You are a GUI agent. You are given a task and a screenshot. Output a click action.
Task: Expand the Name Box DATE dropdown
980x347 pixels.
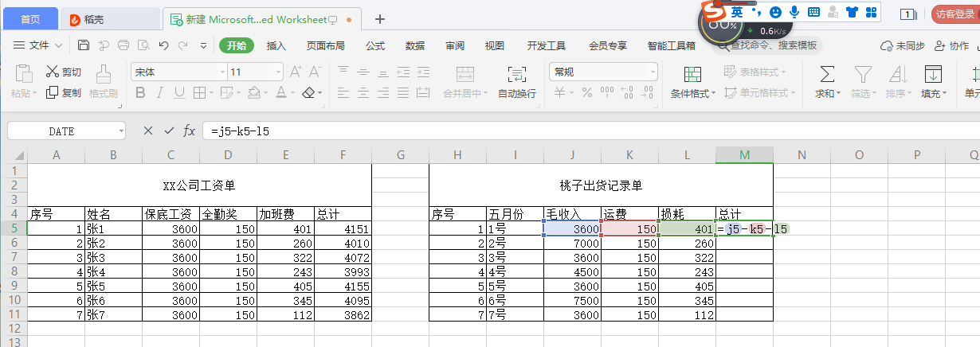click(121, 131)
